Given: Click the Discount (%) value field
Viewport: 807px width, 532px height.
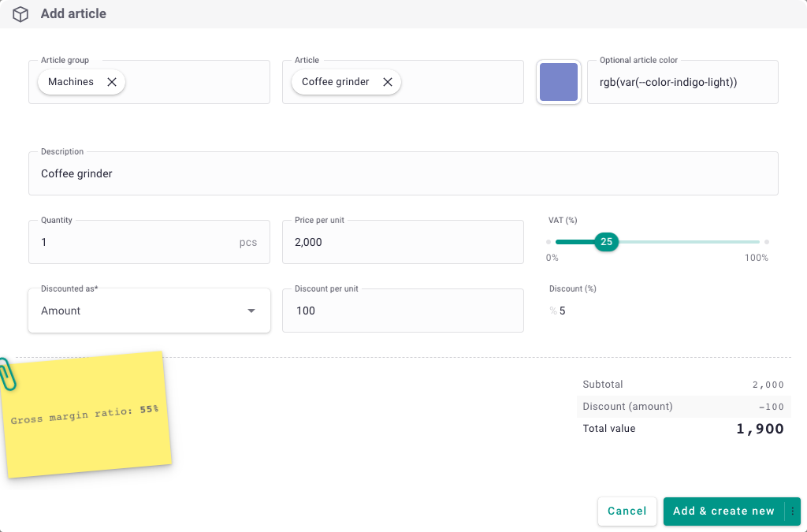Looking at the screenshot, I should (x=662, y=311).
